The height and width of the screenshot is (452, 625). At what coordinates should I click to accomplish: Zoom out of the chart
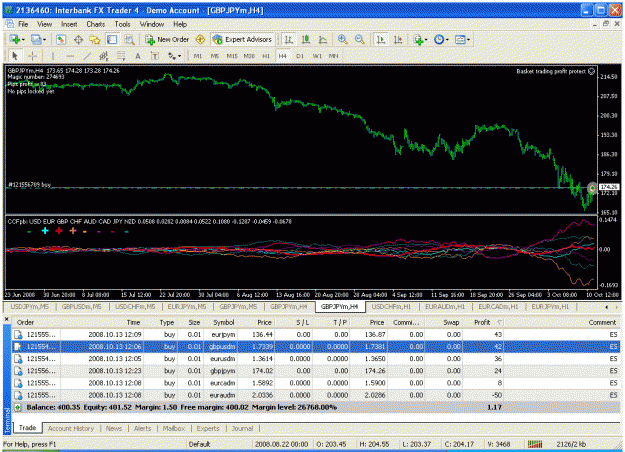[360, 39]
